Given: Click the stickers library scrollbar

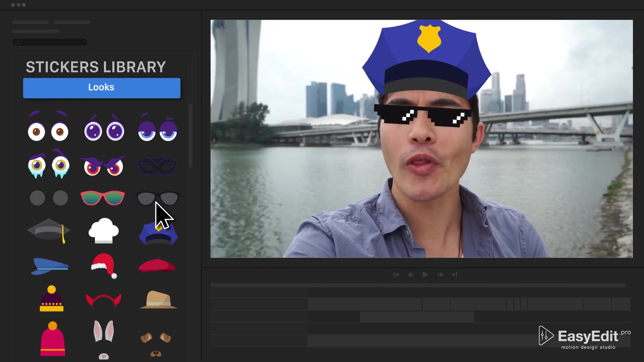Looking at the screenshot, I should click(190, 136).
